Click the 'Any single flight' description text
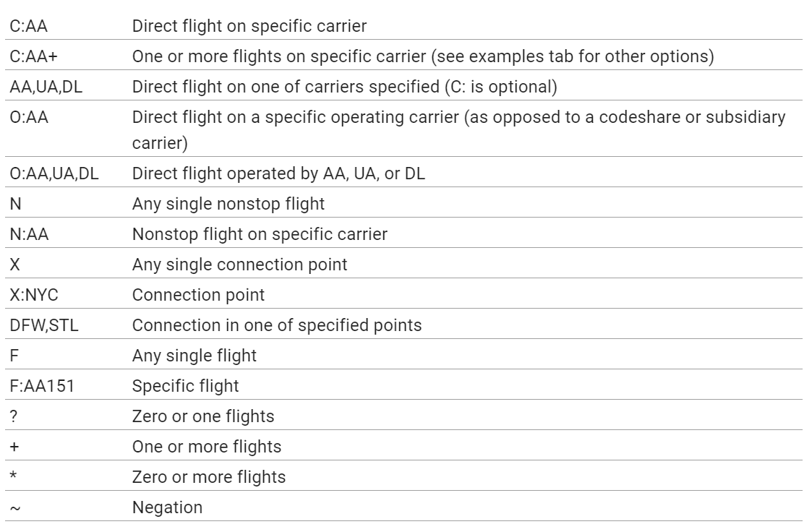The height and width of the screenshot is (532, 812). click(x=195, y=356)
